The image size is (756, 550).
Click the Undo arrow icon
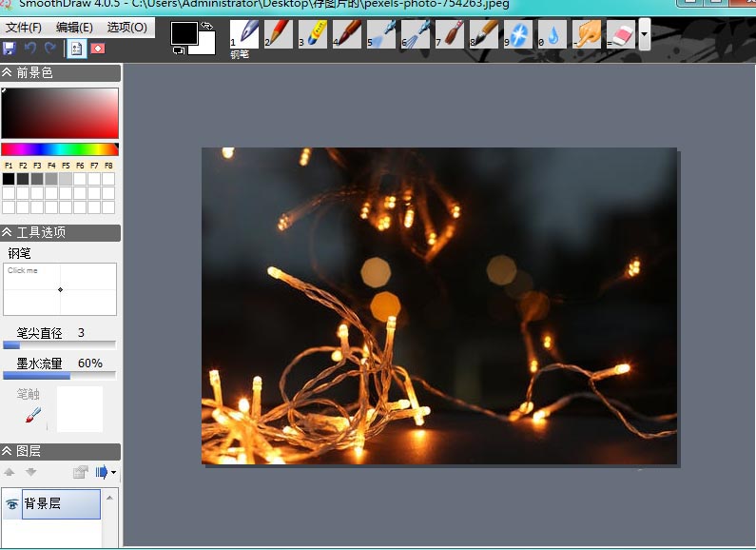pos(30,48)
